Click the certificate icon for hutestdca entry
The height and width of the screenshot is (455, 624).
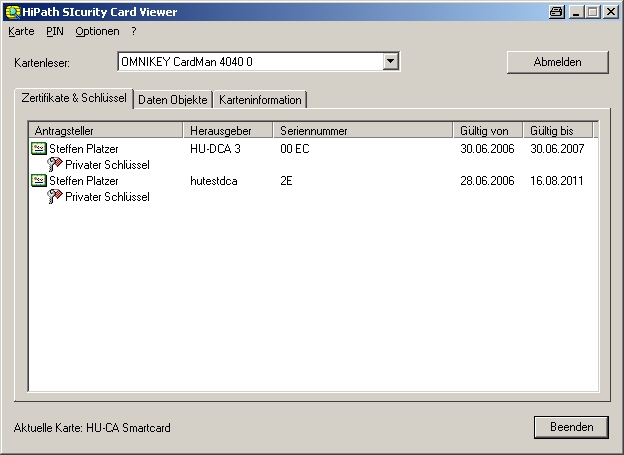(39, 181)
